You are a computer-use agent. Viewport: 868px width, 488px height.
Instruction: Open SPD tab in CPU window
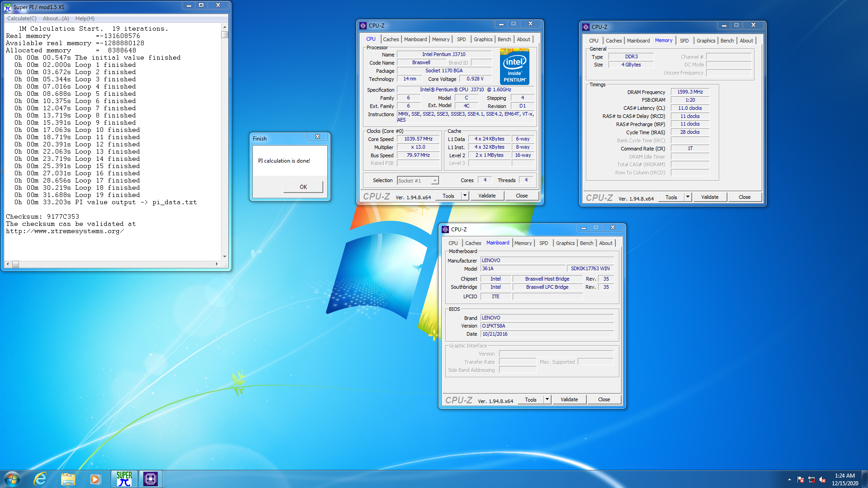click(461, 39)
